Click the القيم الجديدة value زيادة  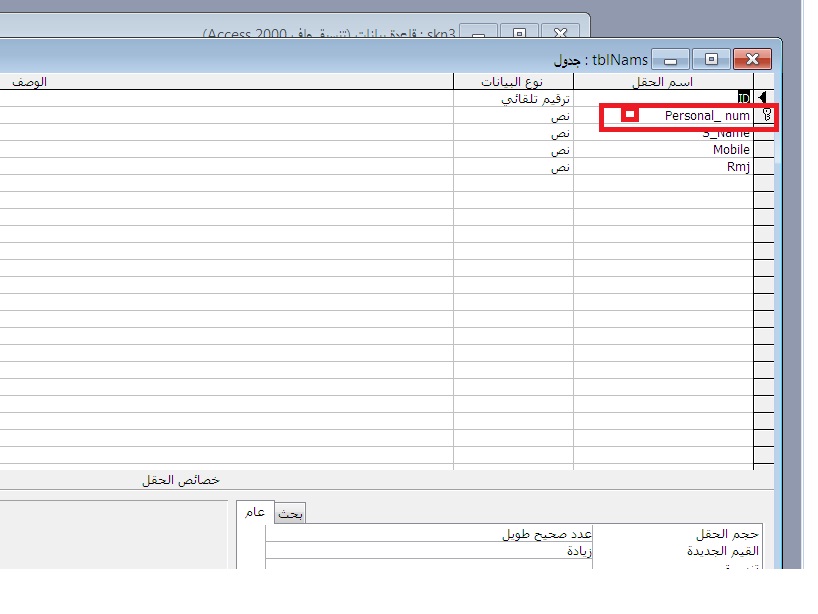(429, 550)
